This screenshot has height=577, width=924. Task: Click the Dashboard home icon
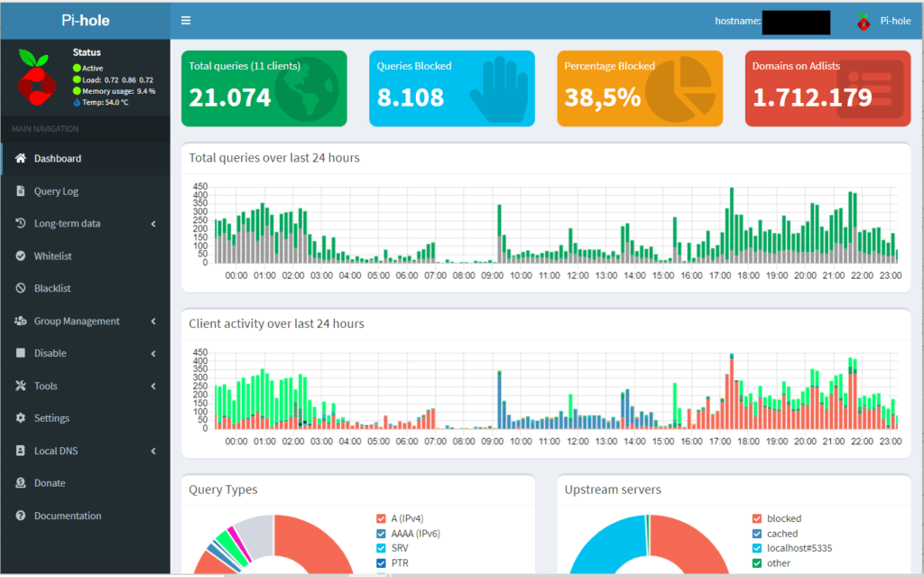[21, 158]
